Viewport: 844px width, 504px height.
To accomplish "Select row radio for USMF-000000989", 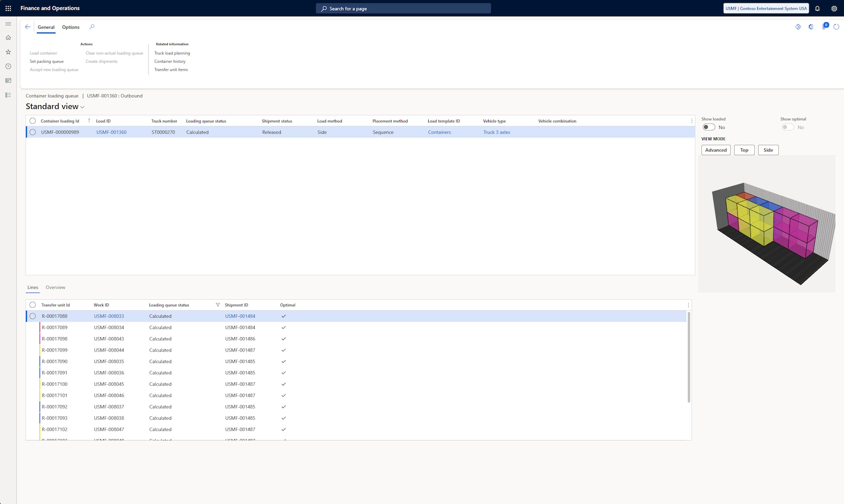I will (x=33, y=132).
